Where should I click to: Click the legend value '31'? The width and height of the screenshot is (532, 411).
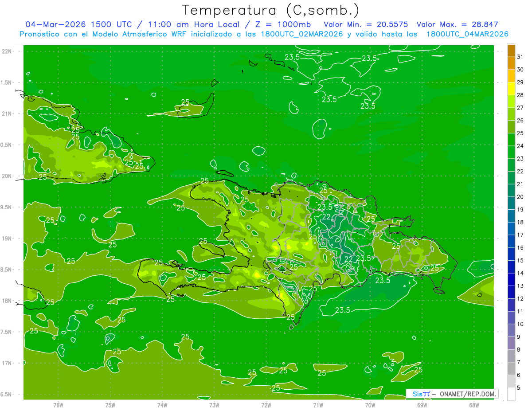click(x=520, y=57)
